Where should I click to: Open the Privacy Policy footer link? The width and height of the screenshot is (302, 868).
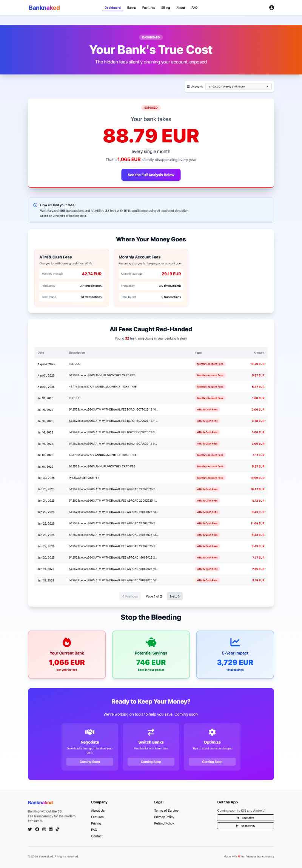(164, 817)
